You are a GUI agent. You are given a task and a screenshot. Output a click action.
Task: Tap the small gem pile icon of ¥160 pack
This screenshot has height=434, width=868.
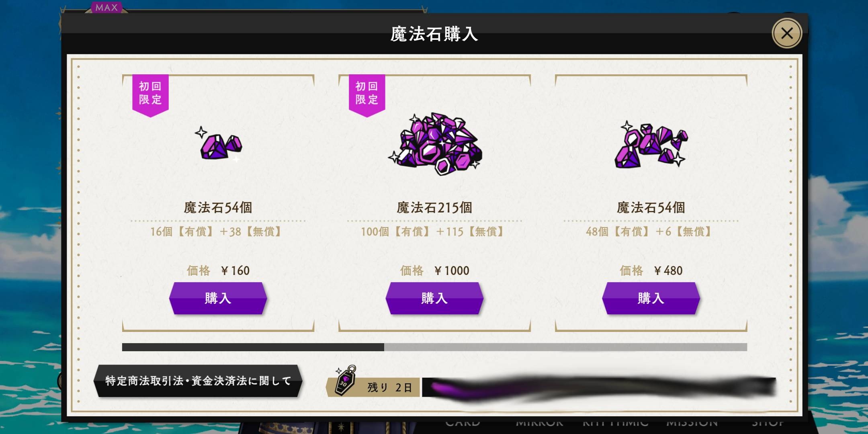pyautogui.click(x=219, y=144)
